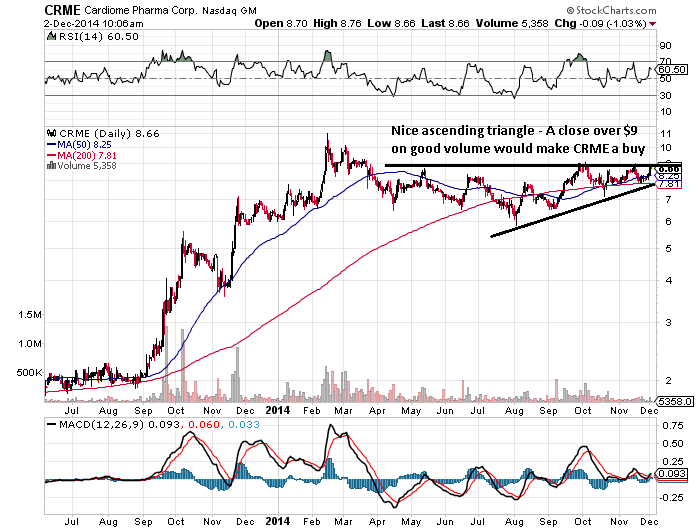
Task: Click the 4 label on the price axis
Action: 668,281
